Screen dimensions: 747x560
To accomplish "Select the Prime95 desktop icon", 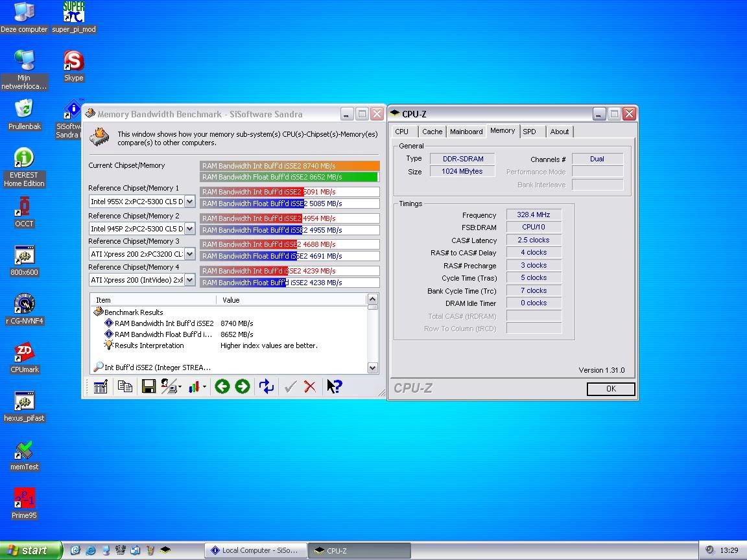I will click(x=24, y=504).
